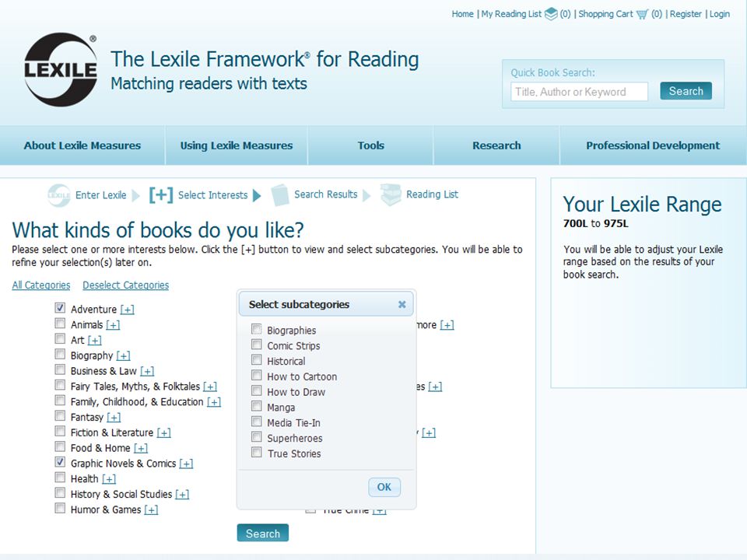
Task: Expand Fairy Tales, Myths, & Folktales subcategories
Action: tap(210, 387)
